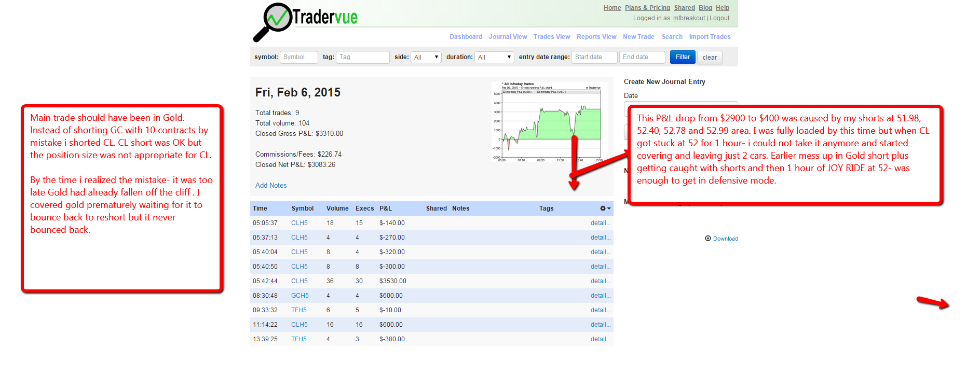Image resolution: width=980 pixels, height=376 pixels.
Task: Open detail for the 05:37:13 trade
Action: (601, 238)
